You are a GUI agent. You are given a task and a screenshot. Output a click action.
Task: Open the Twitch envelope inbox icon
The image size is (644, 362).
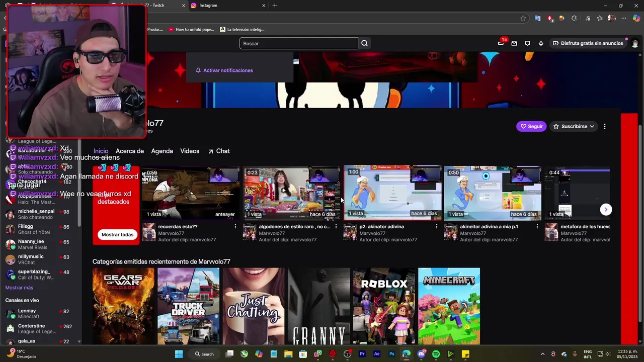click(514, 43)
